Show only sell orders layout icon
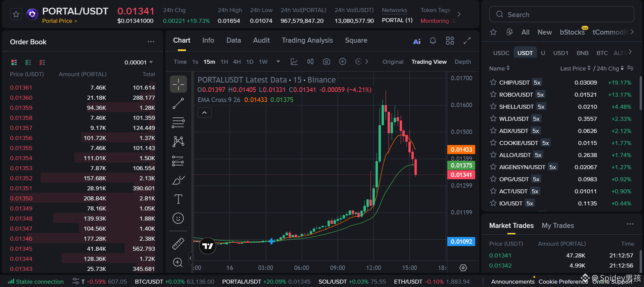Image resolution: width=644 pixels, height=287 pixels. [42, 62]
